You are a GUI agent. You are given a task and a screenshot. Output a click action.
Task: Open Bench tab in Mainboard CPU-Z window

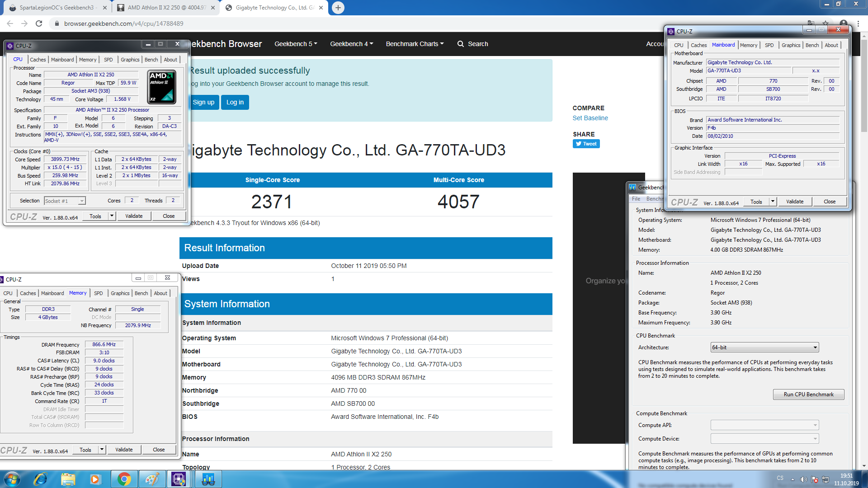click(x=812, y=45)
